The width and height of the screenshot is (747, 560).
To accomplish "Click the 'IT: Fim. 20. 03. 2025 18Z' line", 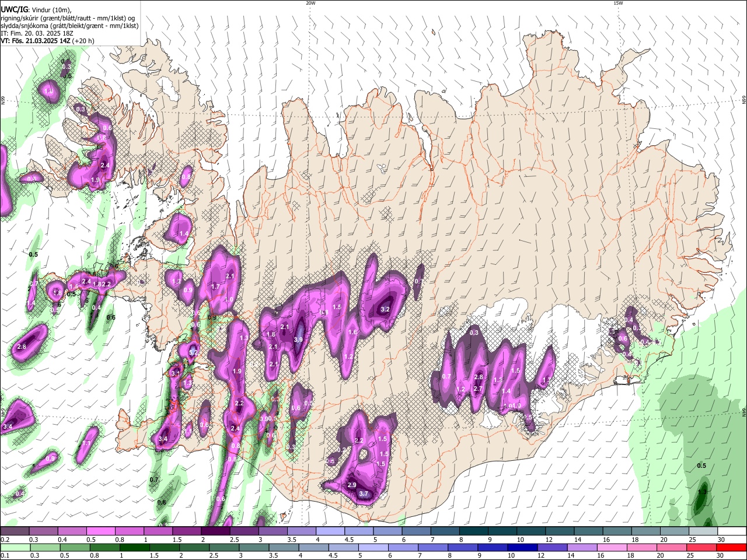I will tap(37, 33).
